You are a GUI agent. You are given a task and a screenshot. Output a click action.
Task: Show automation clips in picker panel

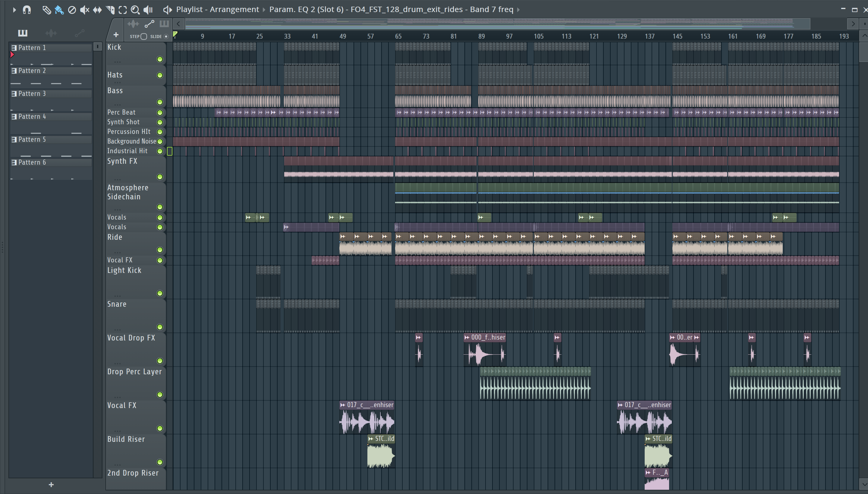click(x=80, y=33)
